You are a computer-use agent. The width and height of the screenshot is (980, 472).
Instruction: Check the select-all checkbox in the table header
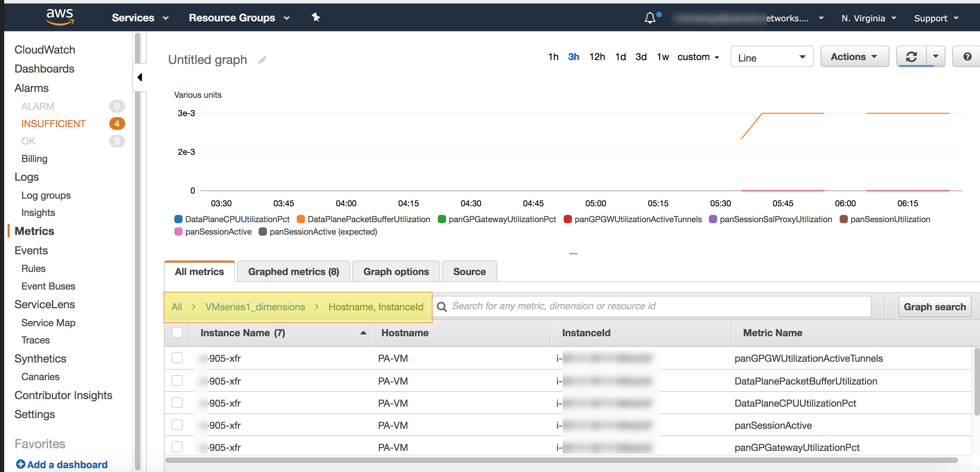177,332
